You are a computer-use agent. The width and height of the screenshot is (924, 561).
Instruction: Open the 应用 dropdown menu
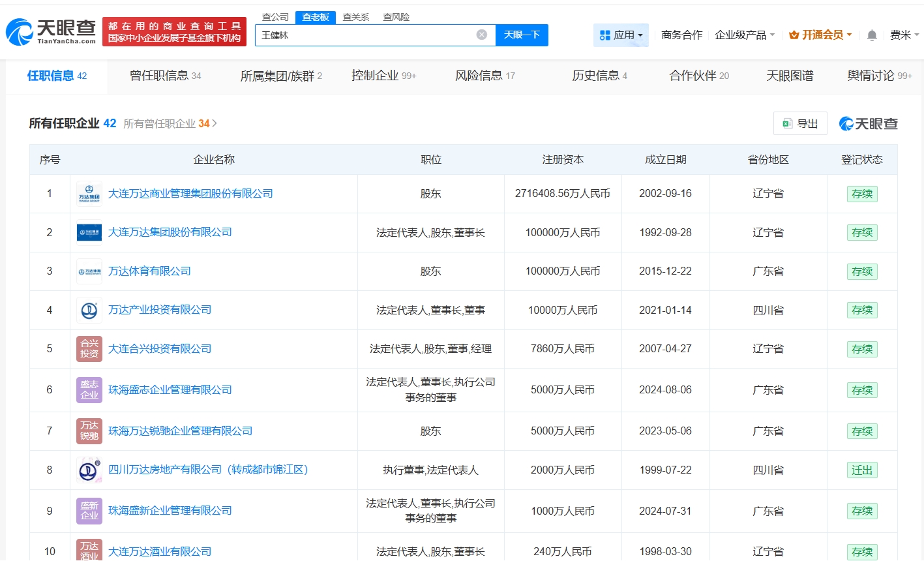tap(621, 35)
